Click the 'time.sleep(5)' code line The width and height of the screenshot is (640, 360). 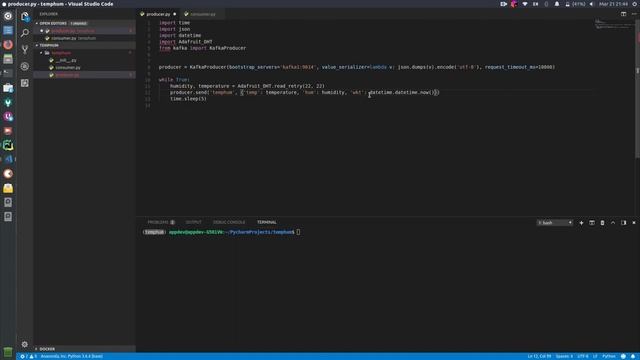(188, 99)
